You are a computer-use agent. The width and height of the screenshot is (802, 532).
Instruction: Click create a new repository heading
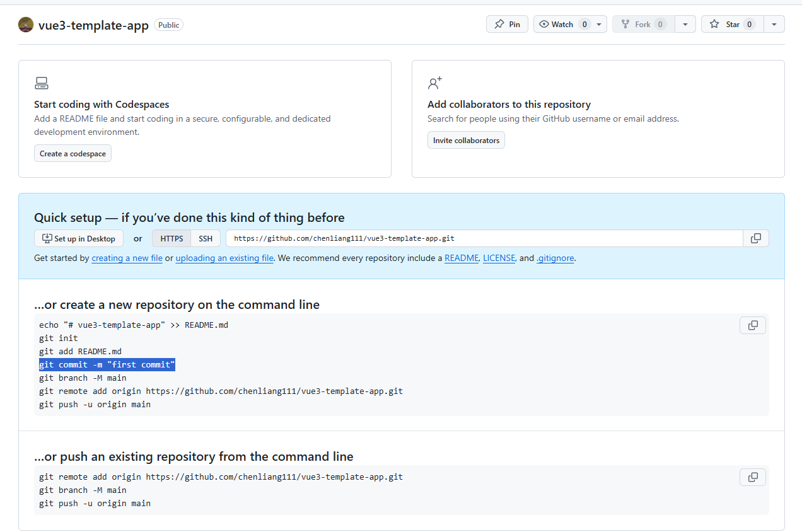click(x=177, y=304)
